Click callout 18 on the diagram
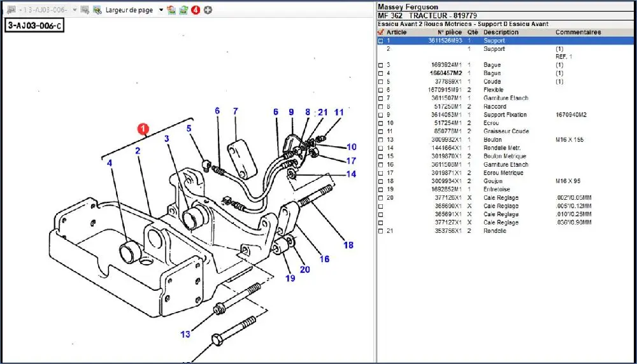The image size is (637, 364). [348, 245]
